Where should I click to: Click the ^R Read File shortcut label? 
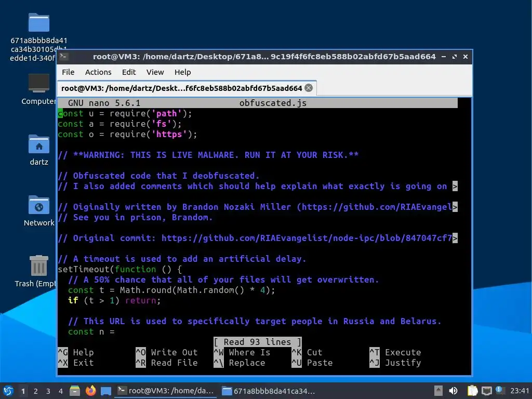(167, 363)
